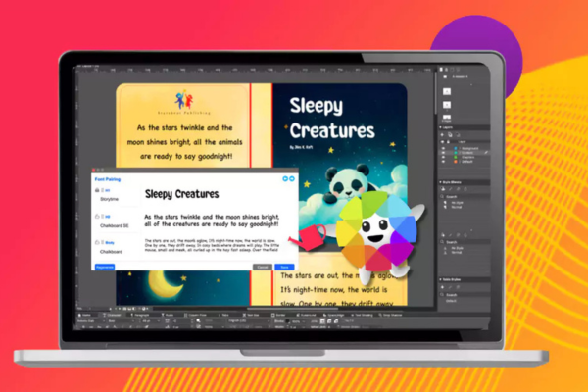Screen dimensions: 588x392
Task: Hide the Default layer
Action: (x=443, y=162)
